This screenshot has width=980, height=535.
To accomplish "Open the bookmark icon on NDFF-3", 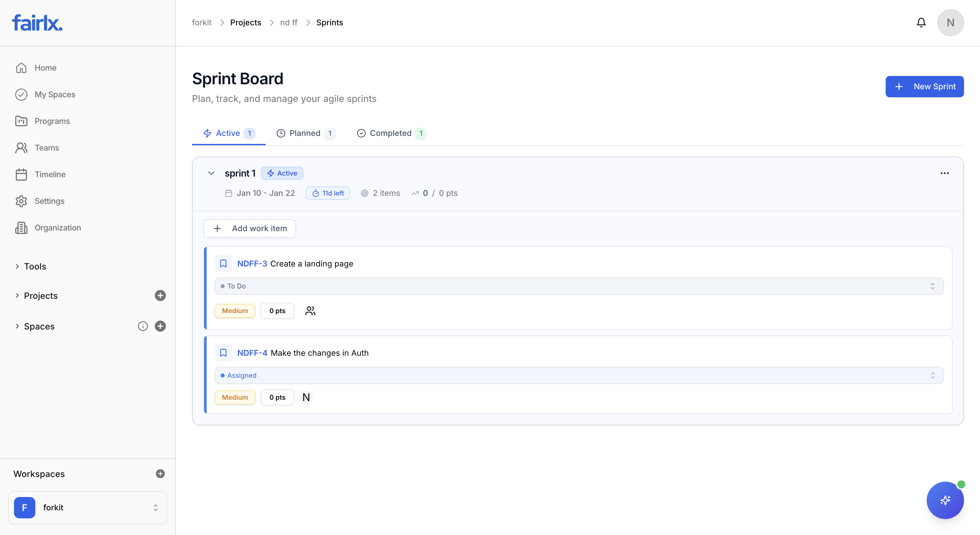I will 223,263.
